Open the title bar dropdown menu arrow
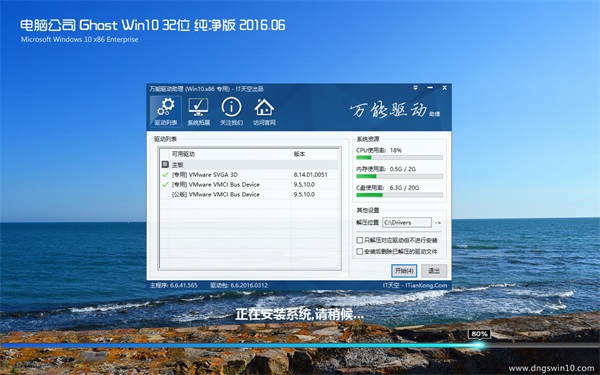The width and height of the screenshot is (600, 375). point(416,88)
